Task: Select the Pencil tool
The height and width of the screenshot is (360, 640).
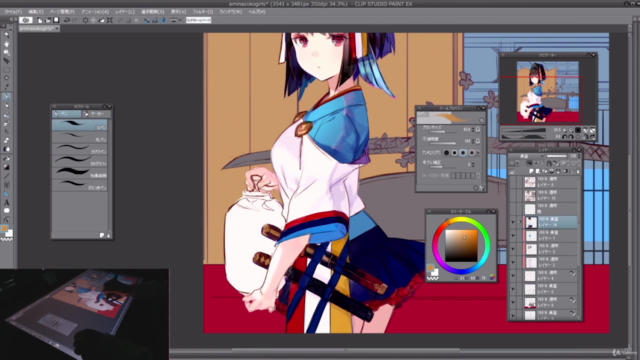Action: click(6, 106)
